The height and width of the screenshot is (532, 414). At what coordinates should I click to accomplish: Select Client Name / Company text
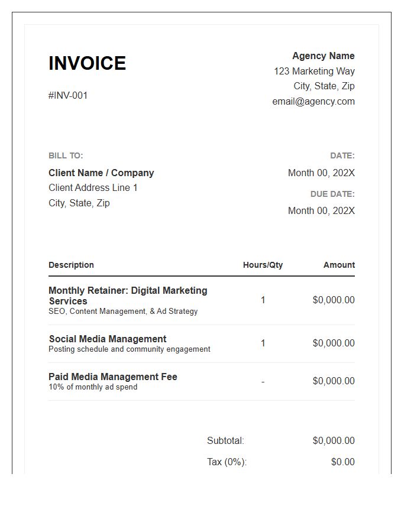point(101,173)
